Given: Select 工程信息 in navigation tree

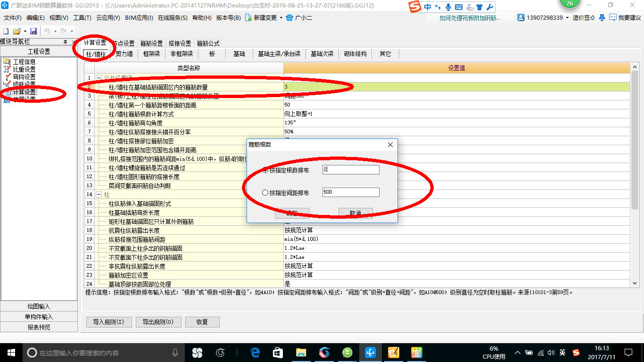Looking at the screenshot, I should [24, 62].
